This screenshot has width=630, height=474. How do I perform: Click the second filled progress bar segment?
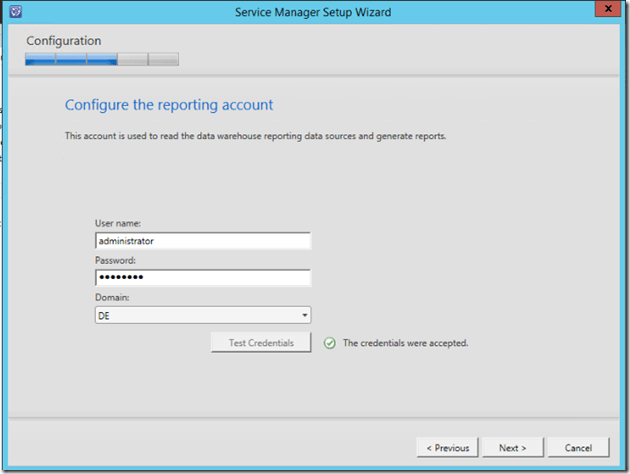tap(71, 60)
